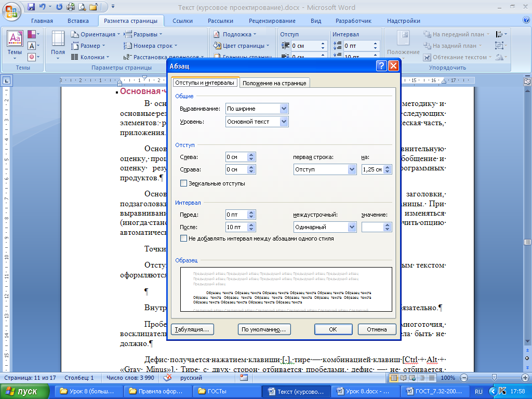Screen dimensions: 532x399
Task: Open the Поля margins button
Action: 58,46
